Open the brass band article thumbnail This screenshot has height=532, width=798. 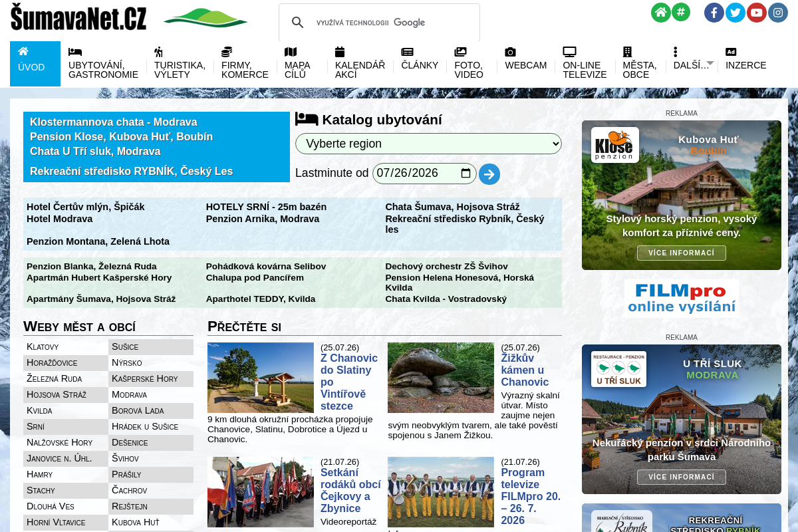441,492
